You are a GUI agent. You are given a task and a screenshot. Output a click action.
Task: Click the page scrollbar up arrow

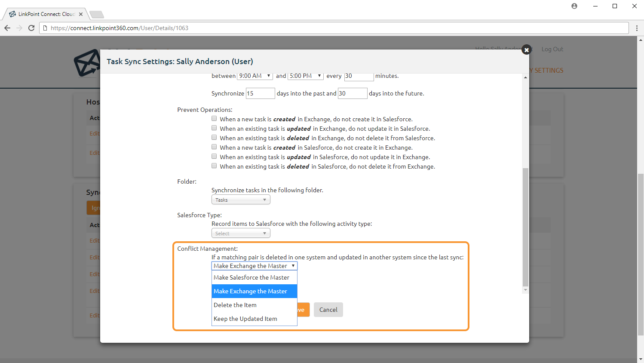[x=641, y=40]
